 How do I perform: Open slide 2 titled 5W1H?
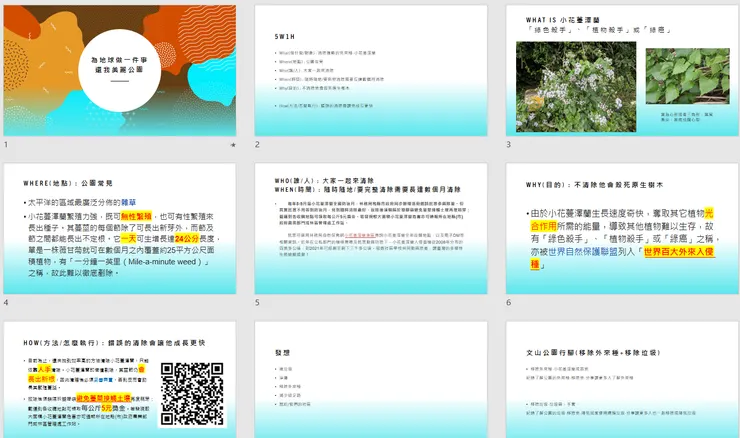[x=371, y=70]
